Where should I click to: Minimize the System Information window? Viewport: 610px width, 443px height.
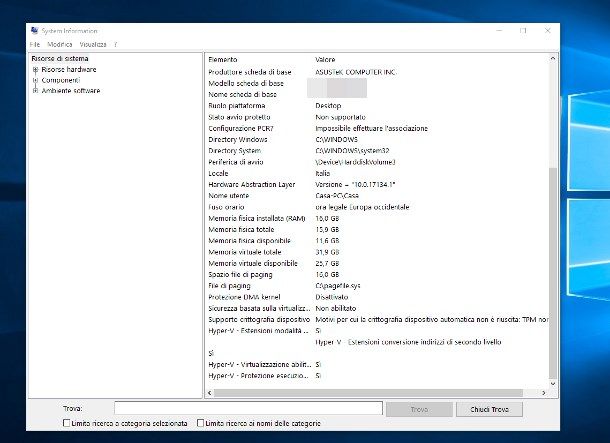tap(497, 30)
